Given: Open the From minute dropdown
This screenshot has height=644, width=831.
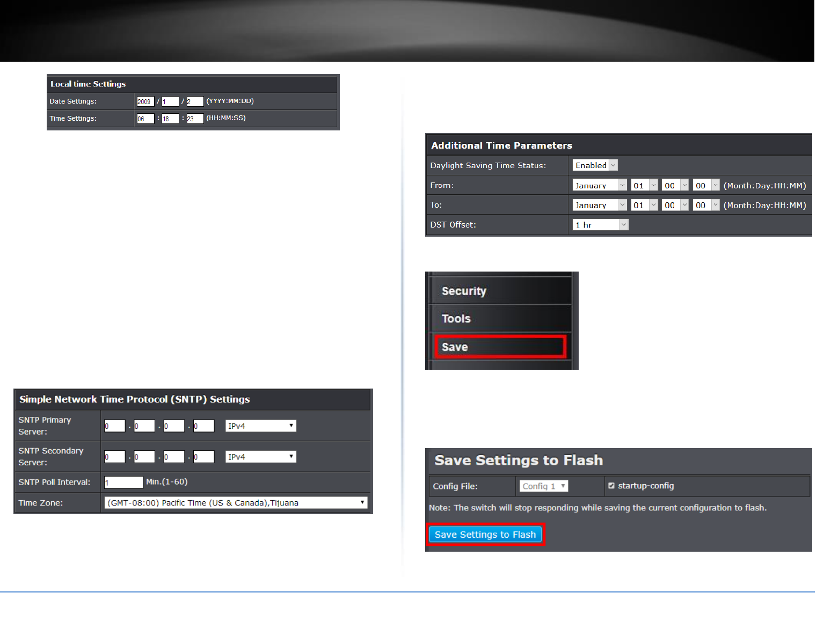Looking at the screenshot, I should (x=706, y=185).
